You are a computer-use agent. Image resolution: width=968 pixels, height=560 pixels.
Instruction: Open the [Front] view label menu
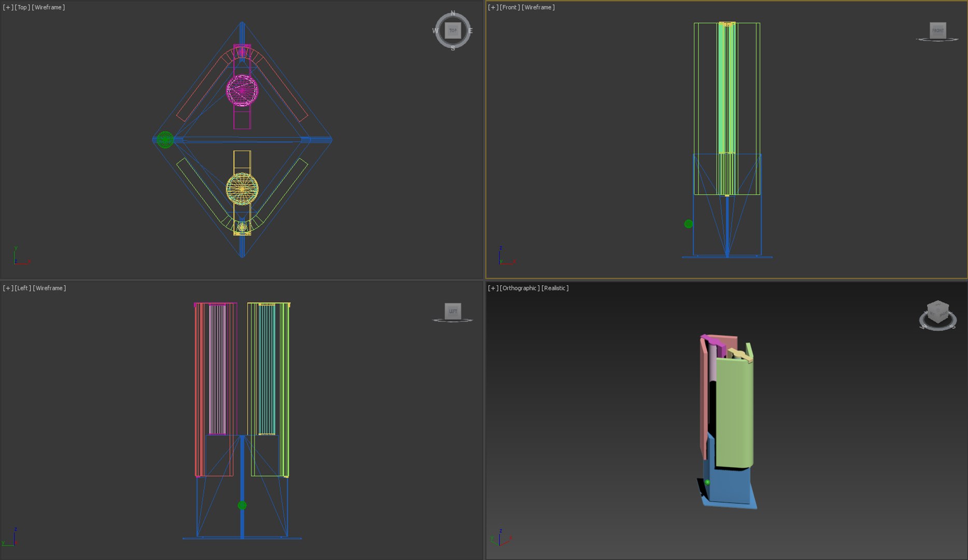tap(510, 7)
